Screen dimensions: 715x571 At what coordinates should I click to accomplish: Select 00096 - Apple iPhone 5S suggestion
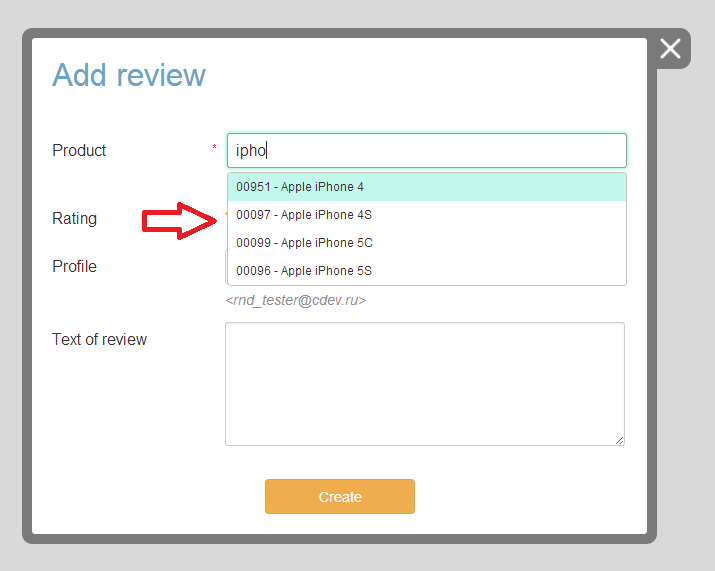click(x=427, y=271)
